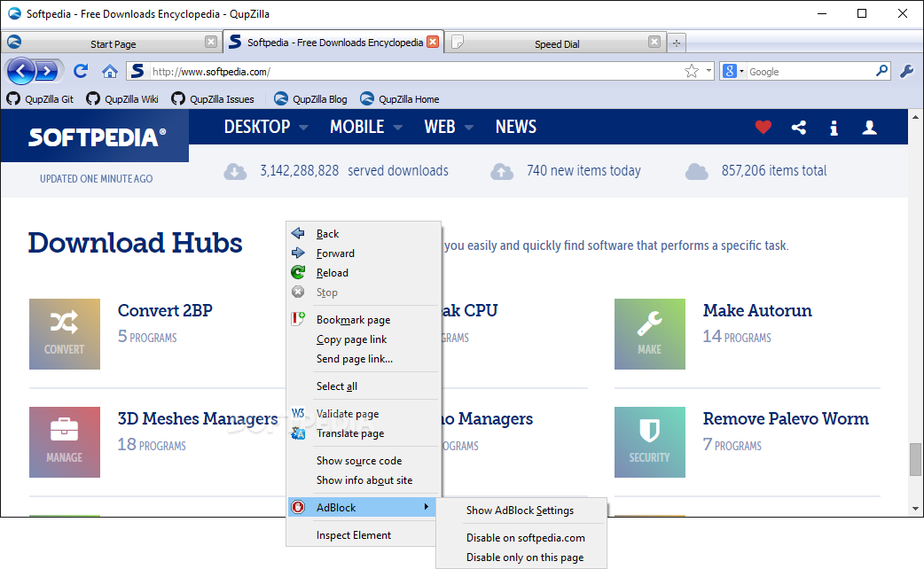Choose Show info about site

pyautogui.click(x=364, y=480)
